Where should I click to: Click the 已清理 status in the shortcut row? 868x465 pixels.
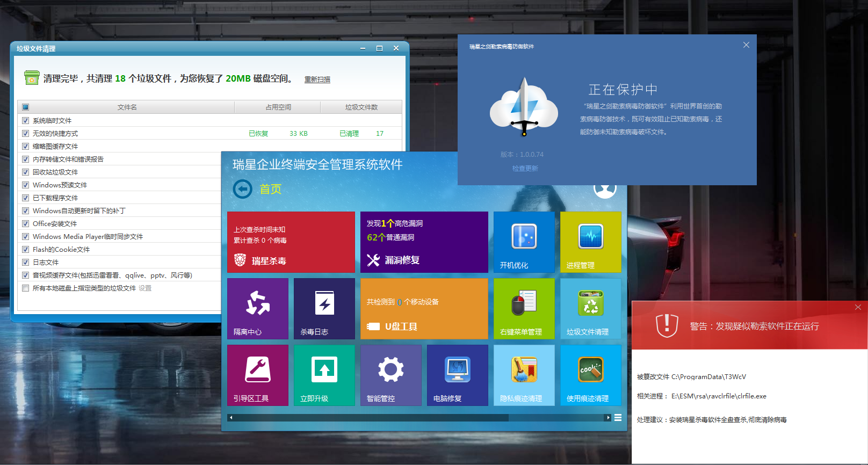(349, 134)
